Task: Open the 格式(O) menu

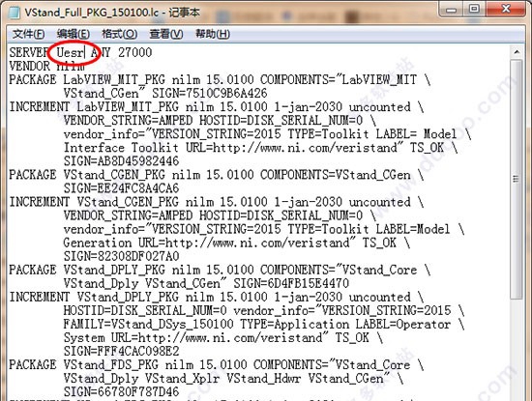Action: click(x=119, y=34)
